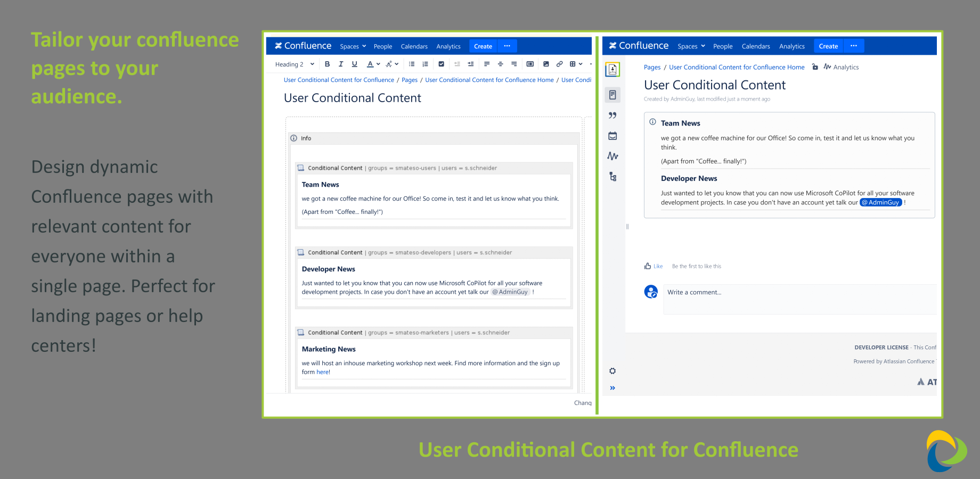Open Spaces menu in the editor window
Screen dimensions: 980x479
click(x=353, y=46)
